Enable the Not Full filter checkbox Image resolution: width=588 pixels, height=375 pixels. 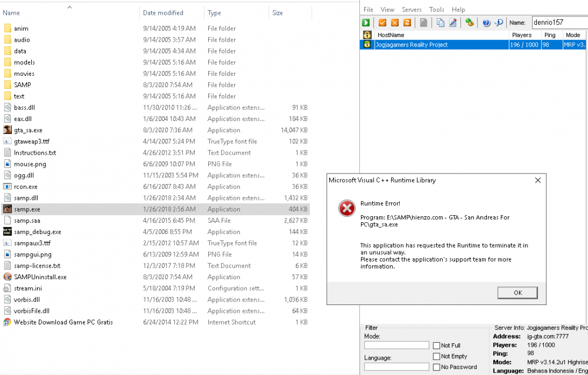coord(436,346)
